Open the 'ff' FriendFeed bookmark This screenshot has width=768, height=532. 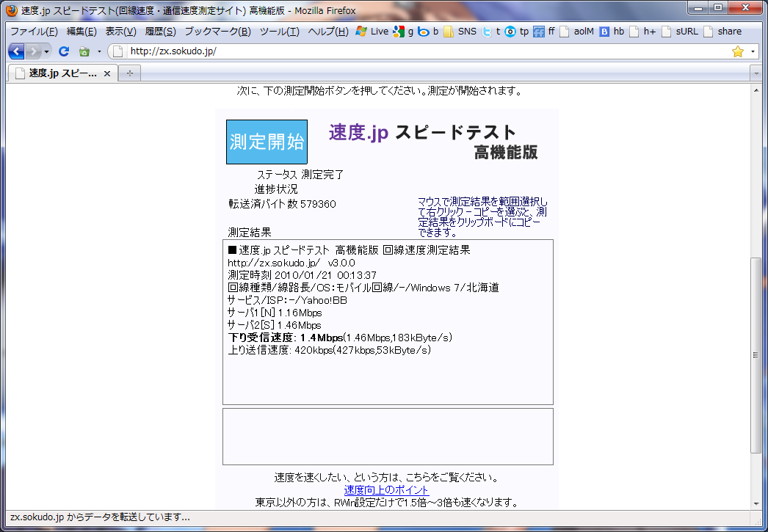coord(545,32)
